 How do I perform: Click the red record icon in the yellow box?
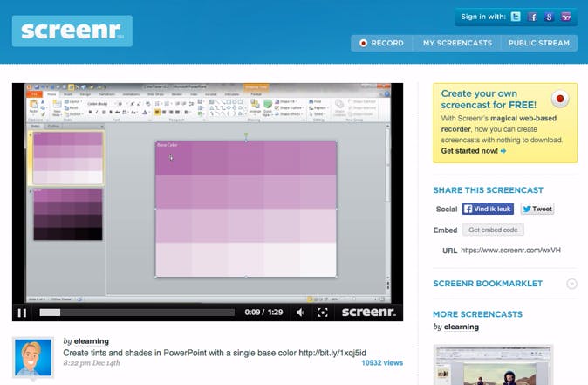(x=560, y=99)
